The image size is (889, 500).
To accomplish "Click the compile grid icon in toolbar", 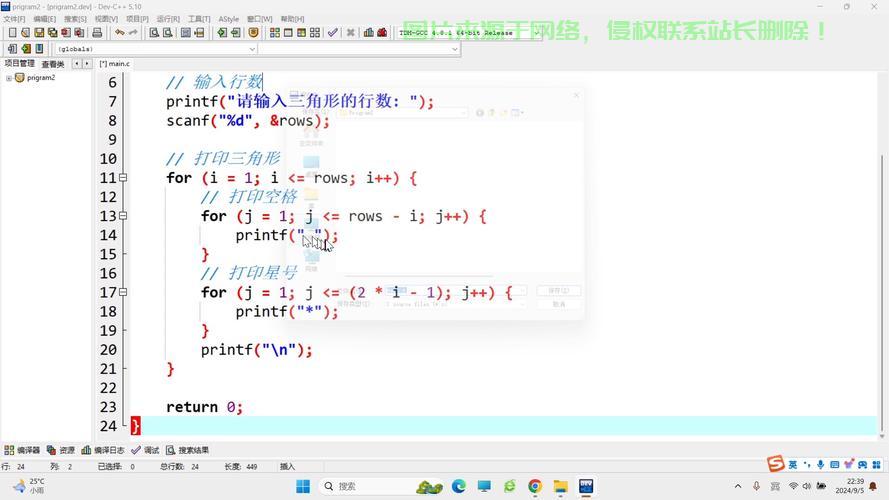I will (x=272, y=33).
